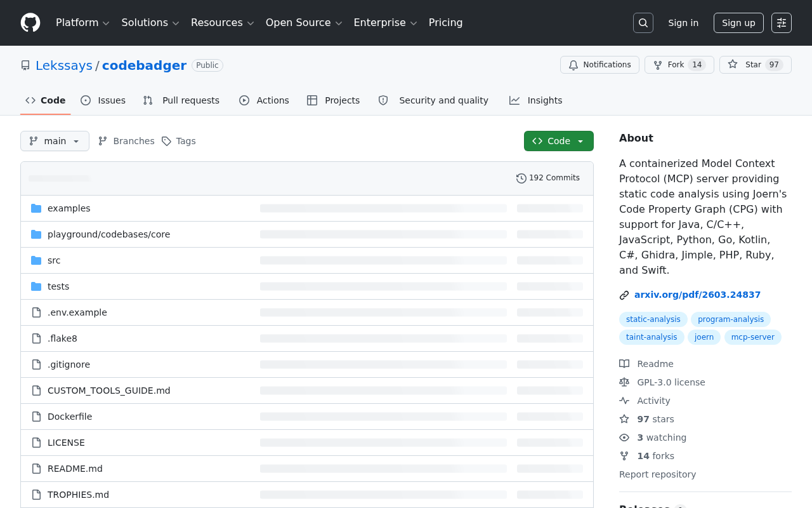812x508 pixels.
Task: Open the Projects tab
Action: pyautogui.click(x=333, y=100)
